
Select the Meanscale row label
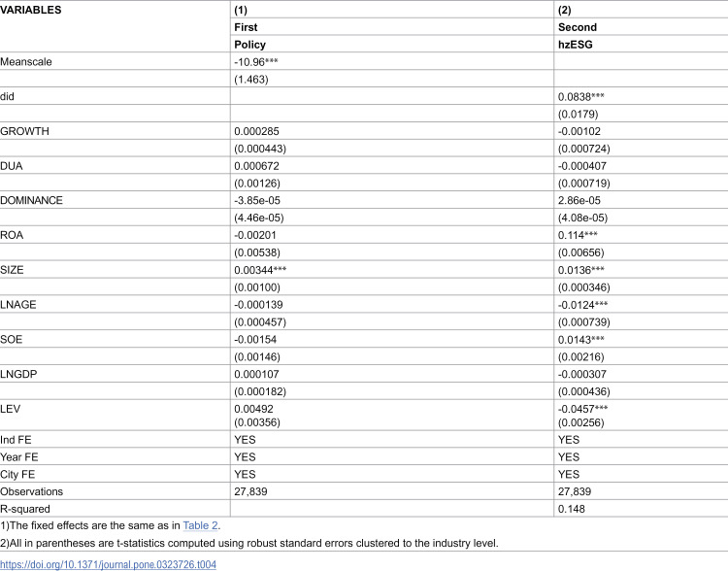26,62
